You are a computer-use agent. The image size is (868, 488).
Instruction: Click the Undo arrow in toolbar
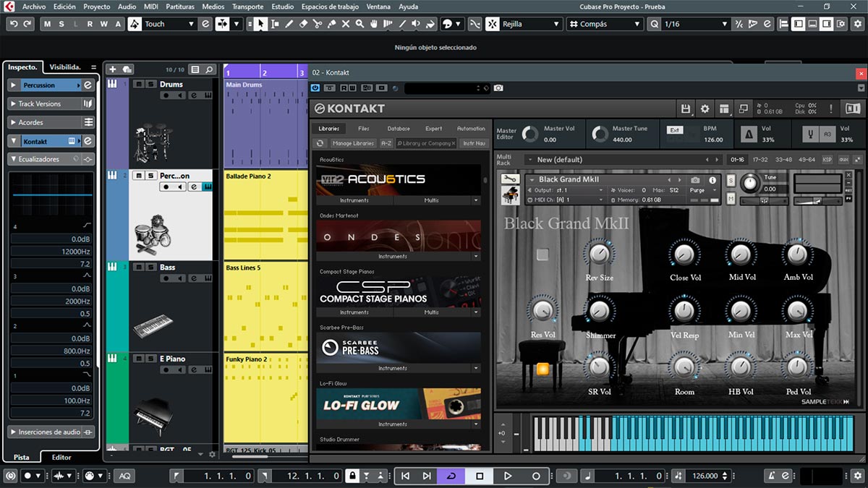pos(13,24)
